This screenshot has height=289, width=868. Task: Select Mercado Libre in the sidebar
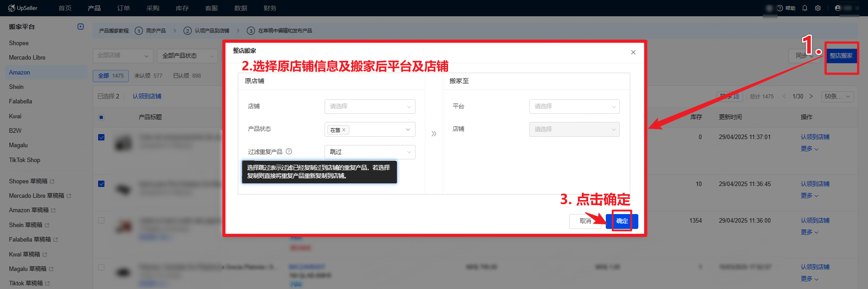coord(27,58)
